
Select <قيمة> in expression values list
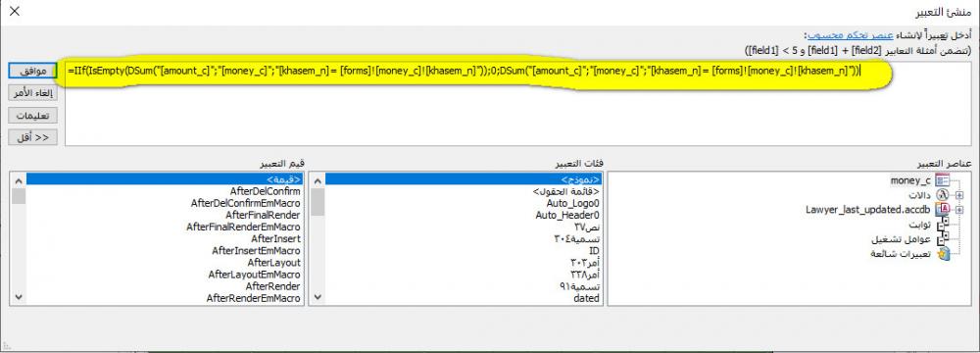(x=165, y=179)
